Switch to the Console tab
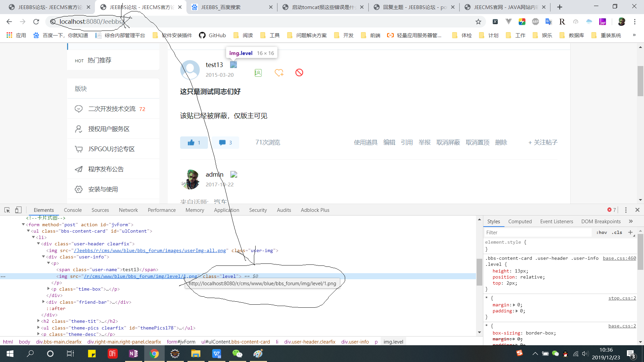 pos(73,210)
